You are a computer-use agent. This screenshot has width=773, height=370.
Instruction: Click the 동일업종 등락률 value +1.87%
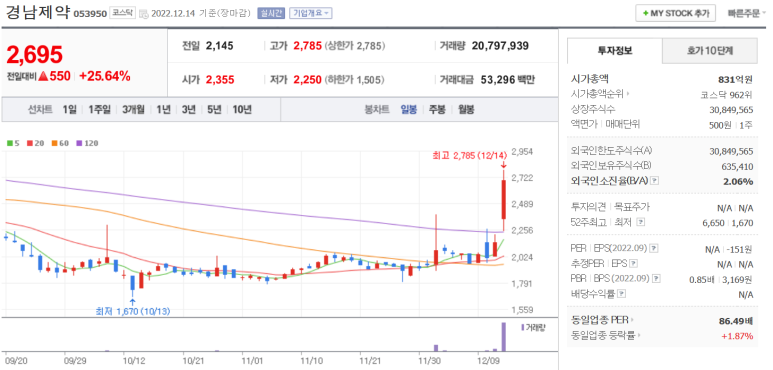737,336
